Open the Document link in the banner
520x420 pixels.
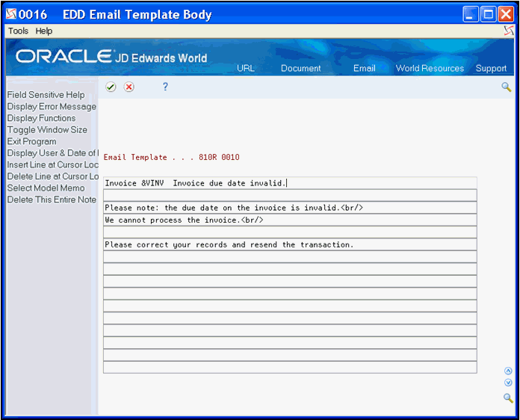pyautogui.click(x=301, y=68)
